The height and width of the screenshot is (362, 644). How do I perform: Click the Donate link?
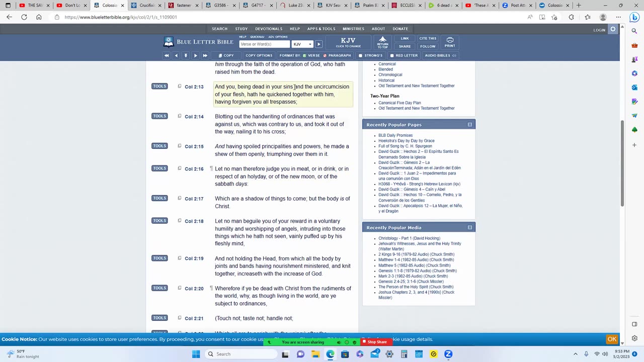pos(400,29)
